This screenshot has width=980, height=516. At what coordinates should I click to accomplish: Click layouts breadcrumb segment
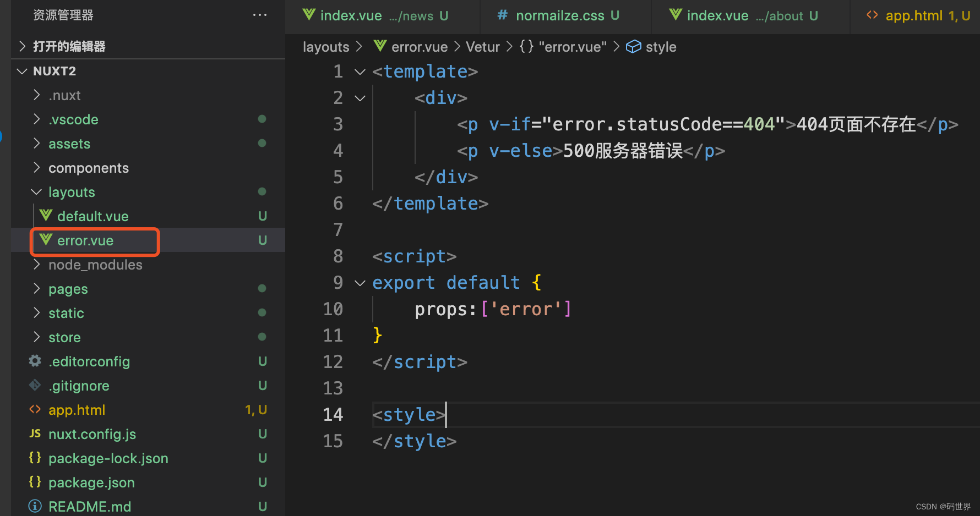pos(326,47)
